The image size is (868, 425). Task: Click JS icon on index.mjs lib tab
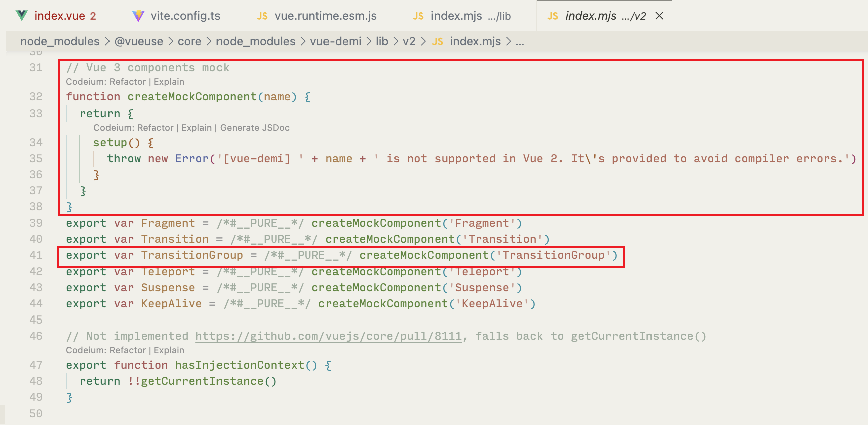(418, 16)
